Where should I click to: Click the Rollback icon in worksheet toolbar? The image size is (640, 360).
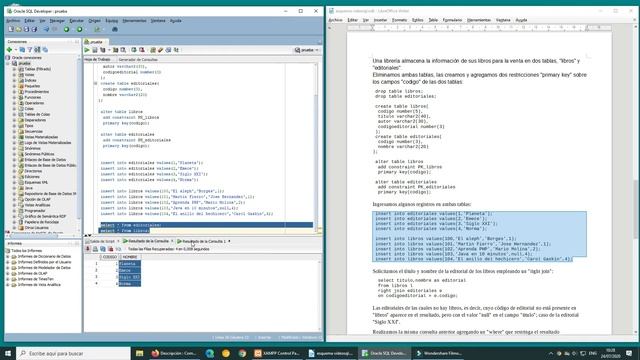(142, 50)
